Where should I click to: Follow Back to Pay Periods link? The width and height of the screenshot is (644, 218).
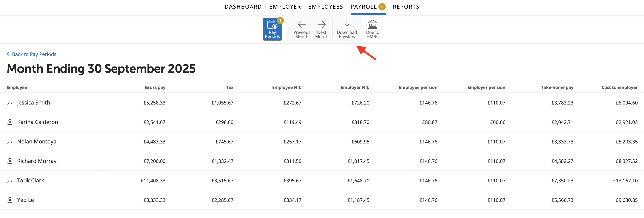(34, 54)
